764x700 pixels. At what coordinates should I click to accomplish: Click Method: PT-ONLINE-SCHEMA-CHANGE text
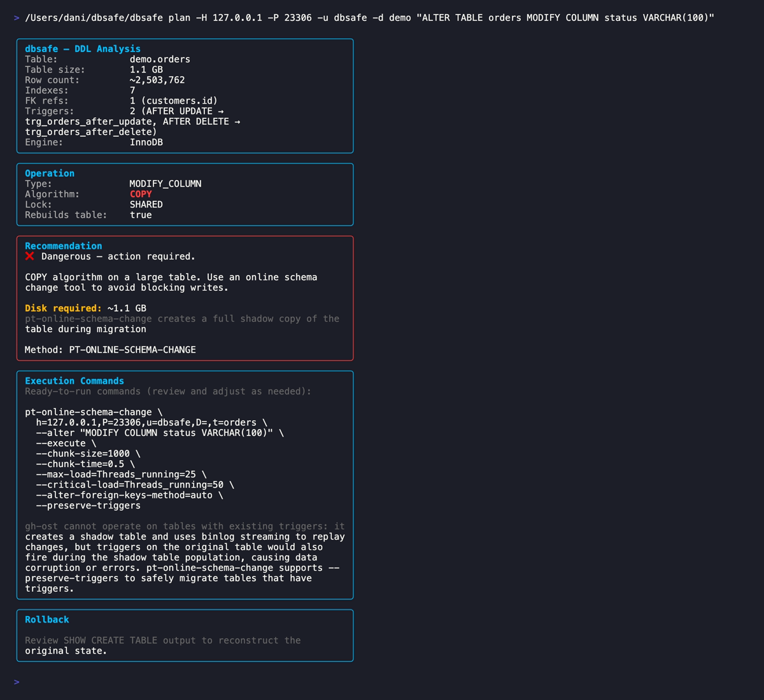tap(110, 349)
